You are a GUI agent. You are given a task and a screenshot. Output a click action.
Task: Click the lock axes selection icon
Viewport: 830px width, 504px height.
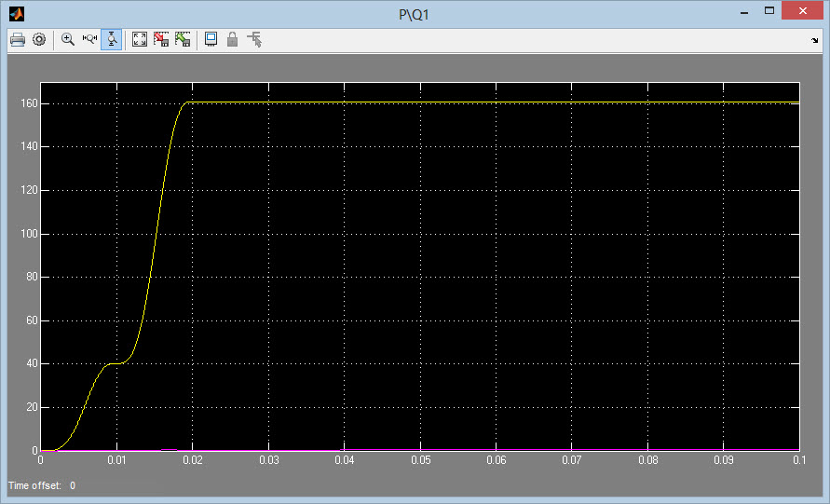[x=233, y=40]
